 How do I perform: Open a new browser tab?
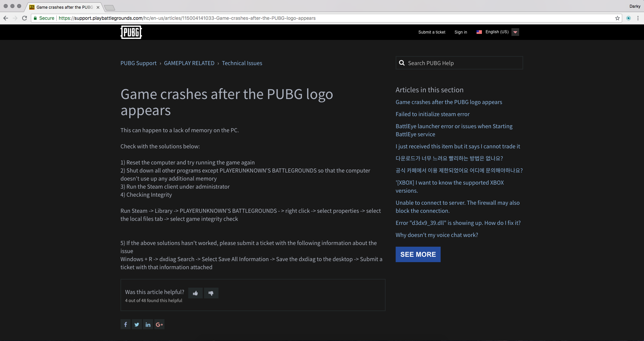109,7
